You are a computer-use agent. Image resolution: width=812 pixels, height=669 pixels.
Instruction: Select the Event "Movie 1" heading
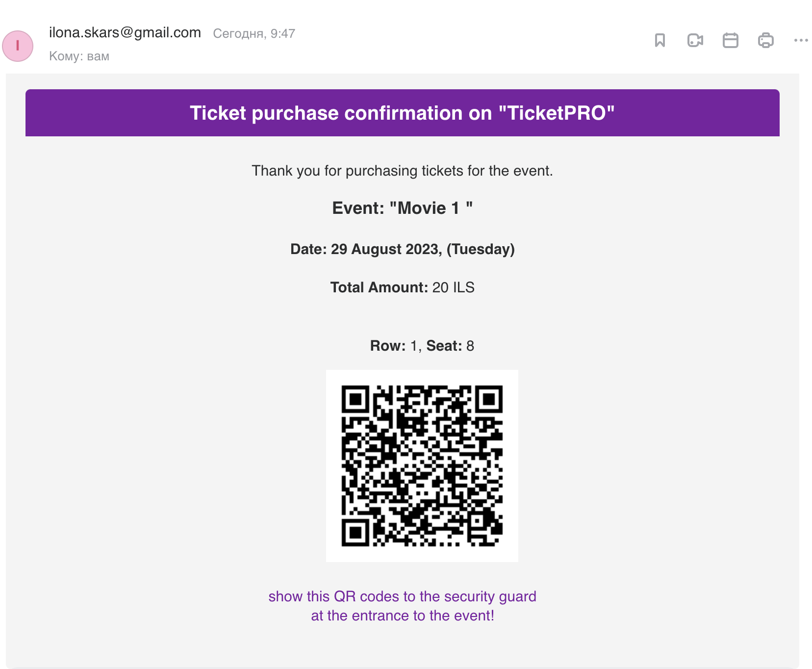coord(403,208)
